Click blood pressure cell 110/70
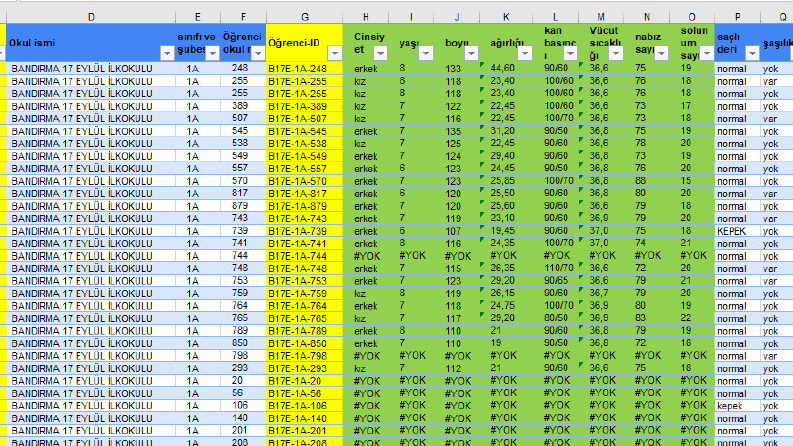 555,269
